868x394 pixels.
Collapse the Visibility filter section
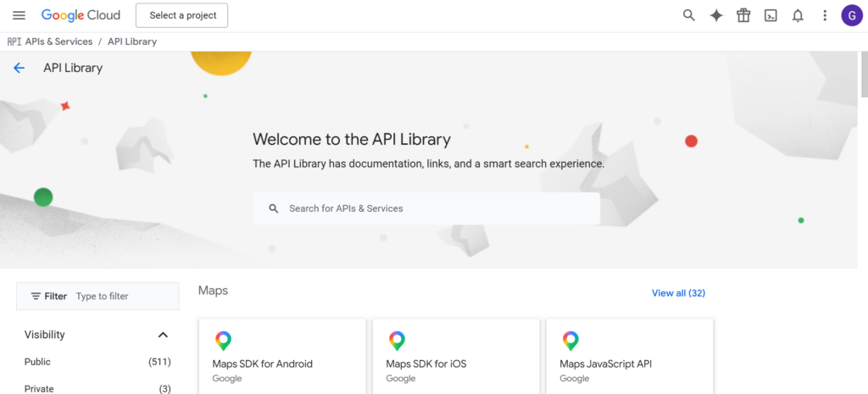(163, 335)
